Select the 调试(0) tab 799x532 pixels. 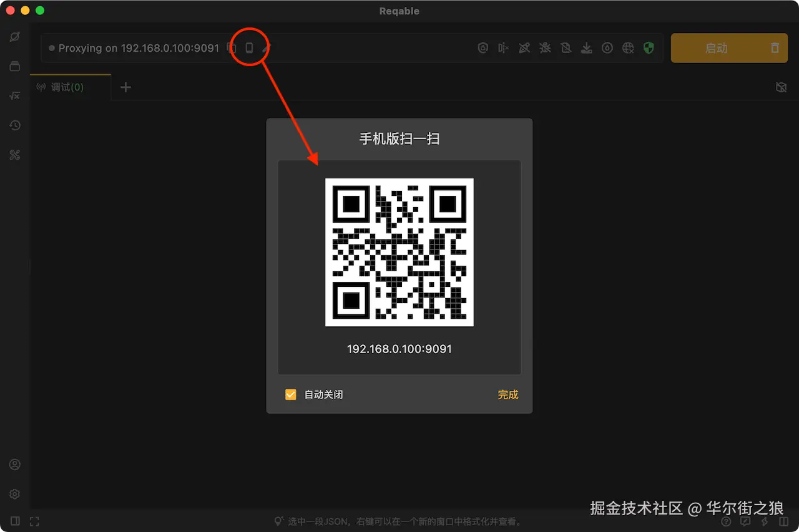pyautogui.click(x=71, y=87)
